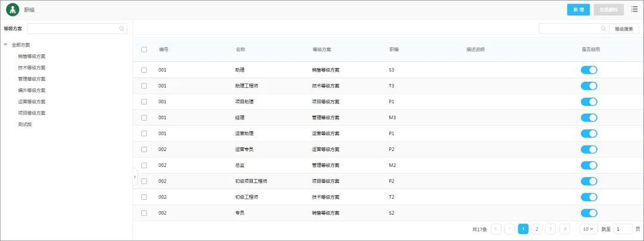Click the 初级项目工程师 name cell
The height and width of the screenshot is (241, 644).
tap(252, 181)
